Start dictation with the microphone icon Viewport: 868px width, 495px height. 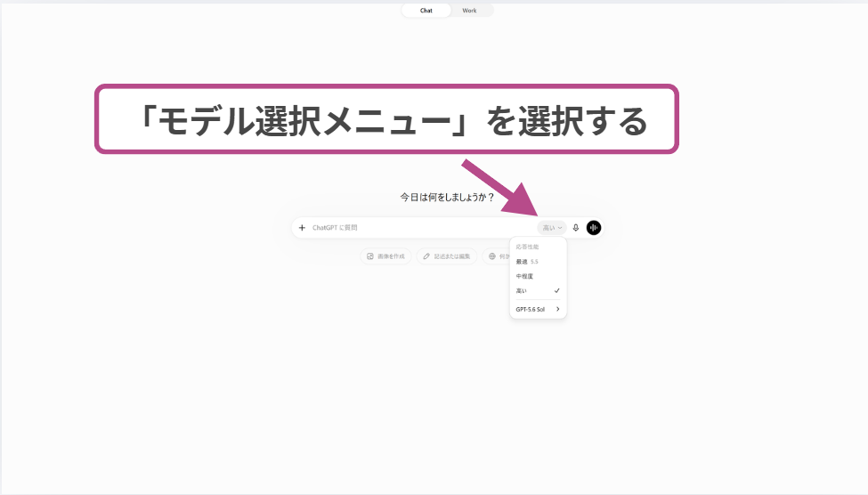click(576, 228)
